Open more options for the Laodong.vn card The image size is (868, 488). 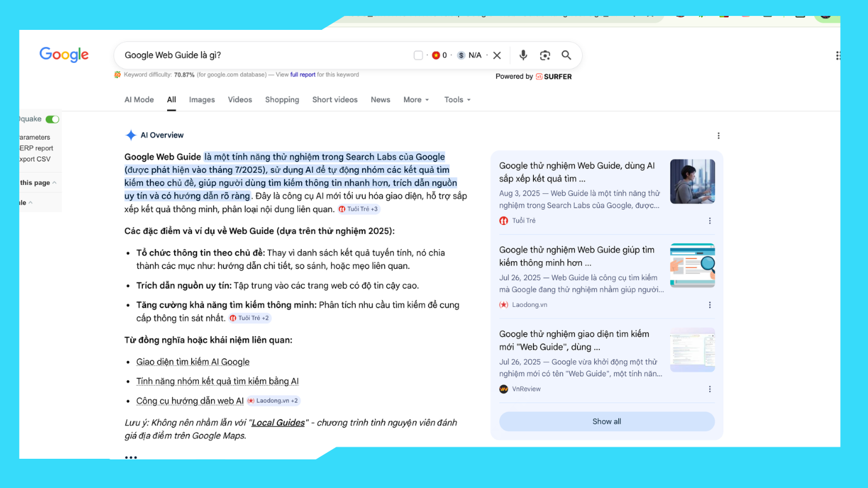710,305
